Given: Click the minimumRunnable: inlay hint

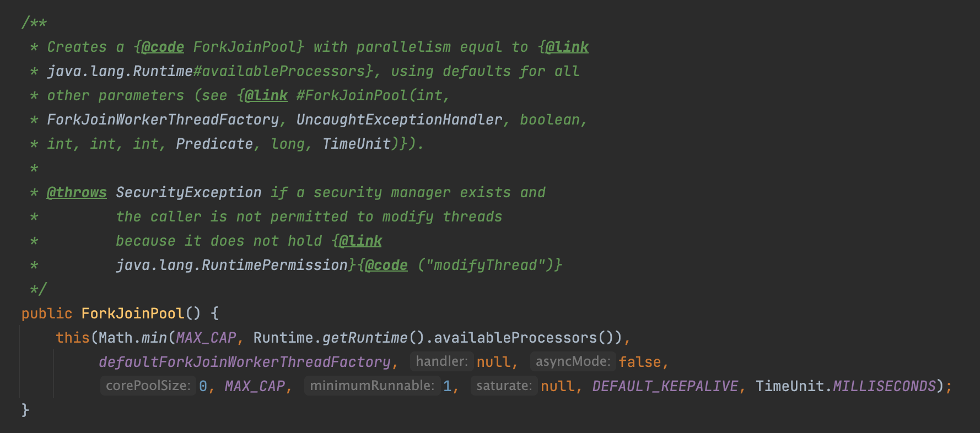Looking at the screenshot, I should pyautogui.click(x=372, y=386).
